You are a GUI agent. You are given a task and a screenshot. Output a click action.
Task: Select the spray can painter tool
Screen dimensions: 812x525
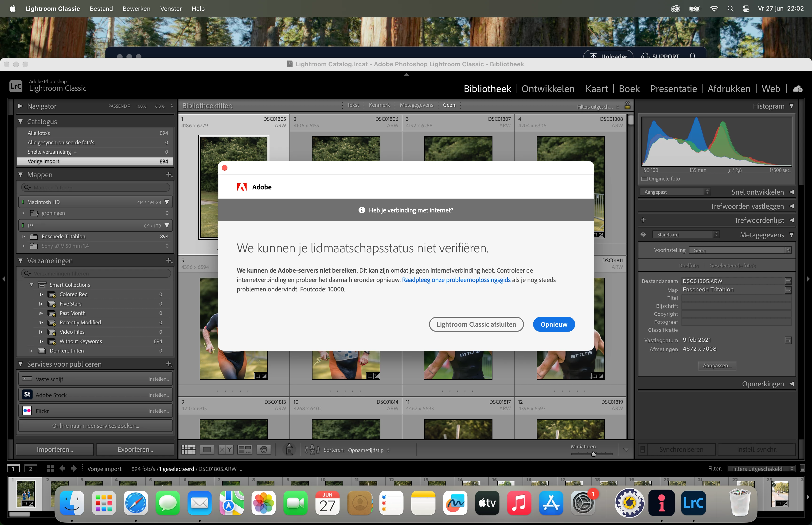(x=289, y=450)
